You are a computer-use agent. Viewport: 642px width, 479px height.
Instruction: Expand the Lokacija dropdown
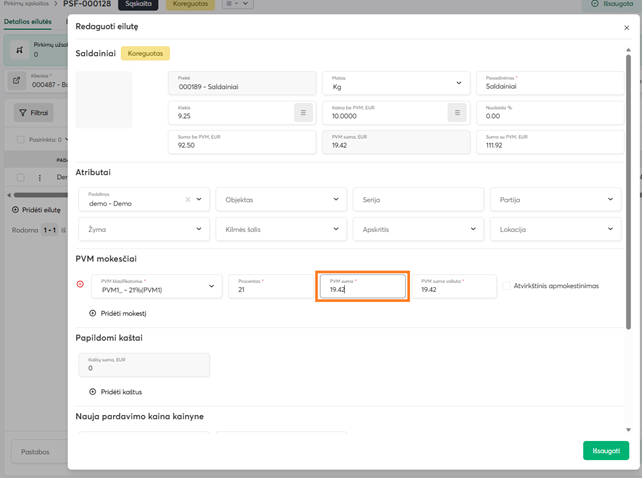(x=611, y=229)
